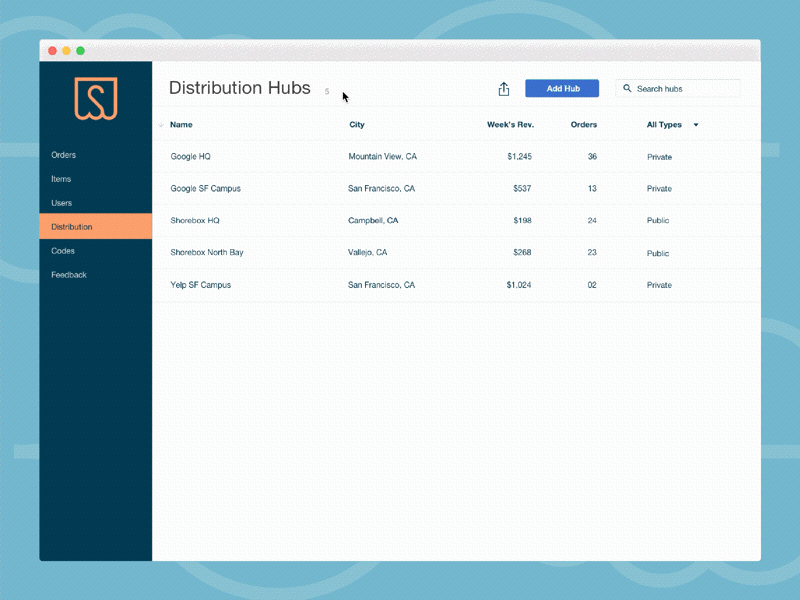The width and height of the screenshot is (800, 600).
Task: Open Feedback in the sidebar
Action: click(69, 274)
